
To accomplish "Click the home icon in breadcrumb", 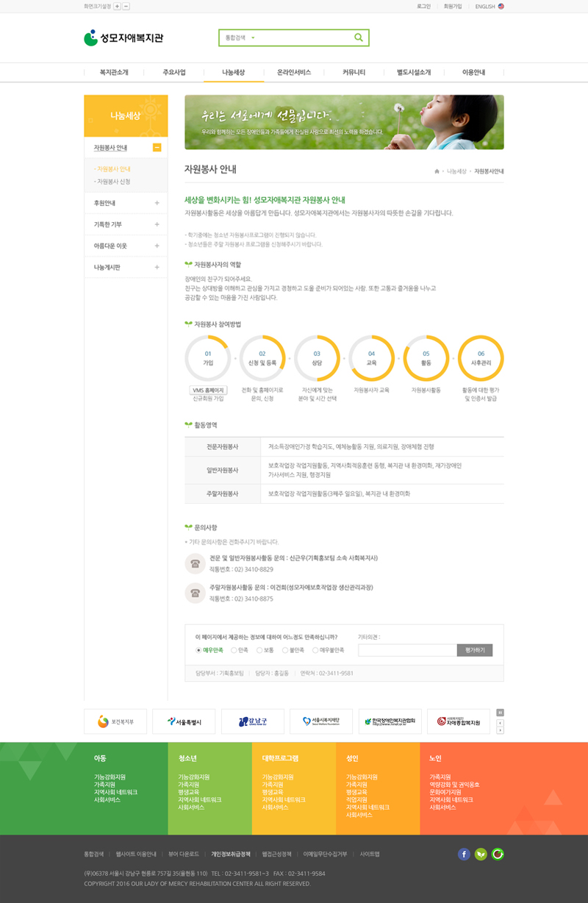I will pyautogui.click(x=437, y=171).
